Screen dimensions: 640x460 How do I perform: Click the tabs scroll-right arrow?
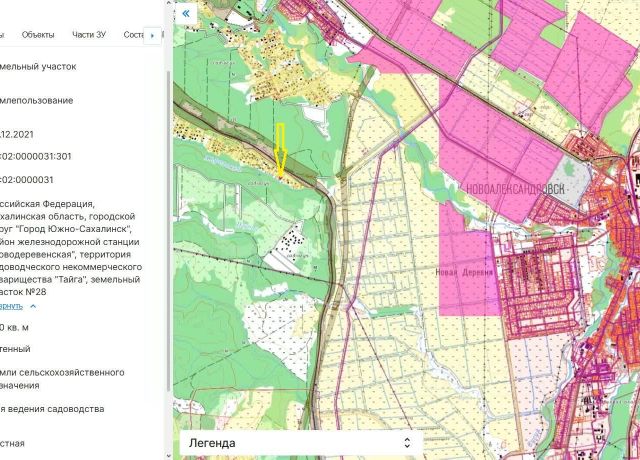click(152, 36)
